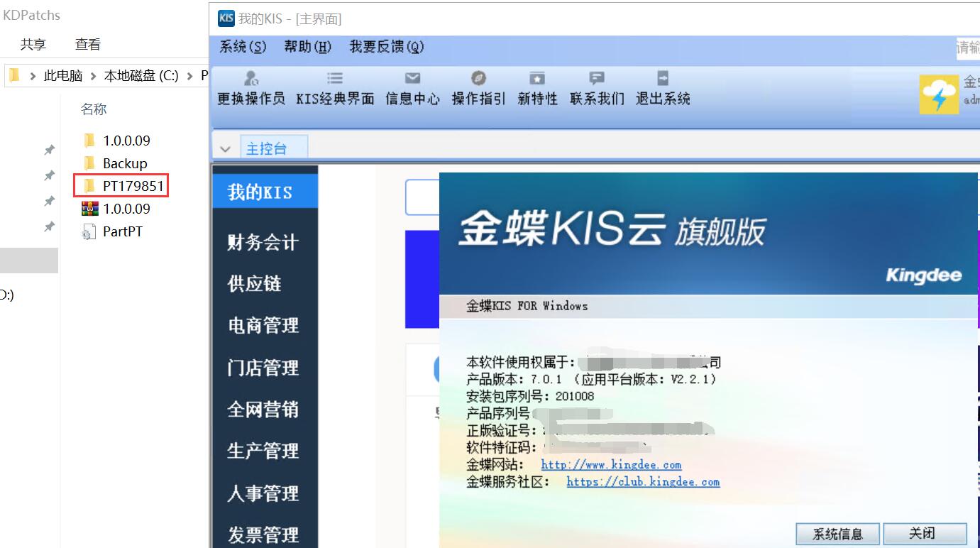Open 全网营销 in the sidebar

tap(265, 410)
